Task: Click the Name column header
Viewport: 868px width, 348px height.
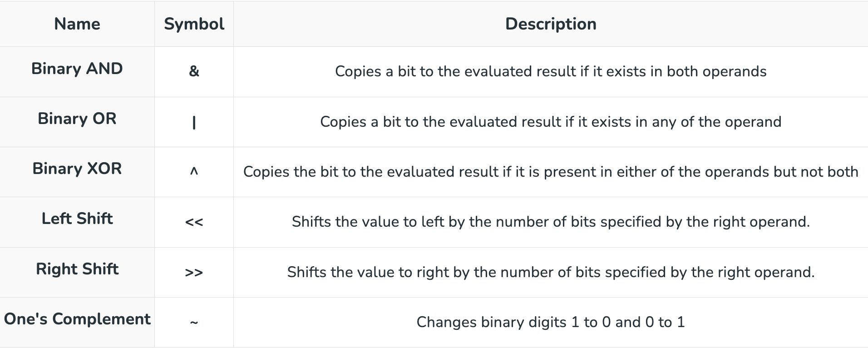Action: pos(77,24)
